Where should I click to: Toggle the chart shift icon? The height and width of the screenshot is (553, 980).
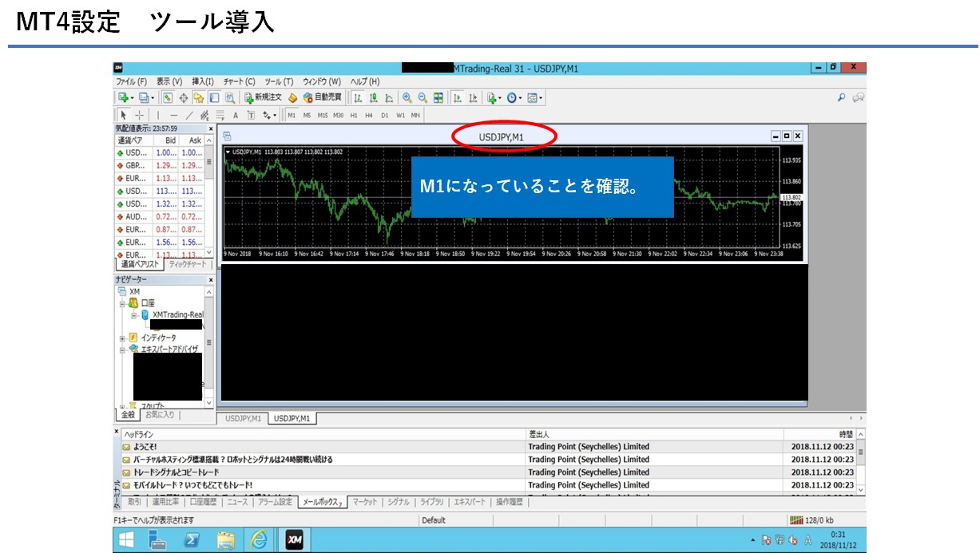pos(473,98)
